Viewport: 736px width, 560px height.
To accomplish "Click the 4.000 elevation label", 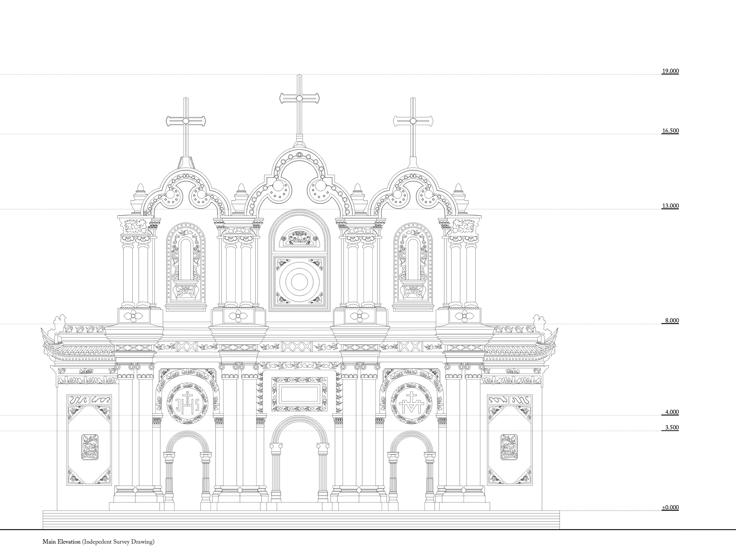I will click(x=672, y=412).
